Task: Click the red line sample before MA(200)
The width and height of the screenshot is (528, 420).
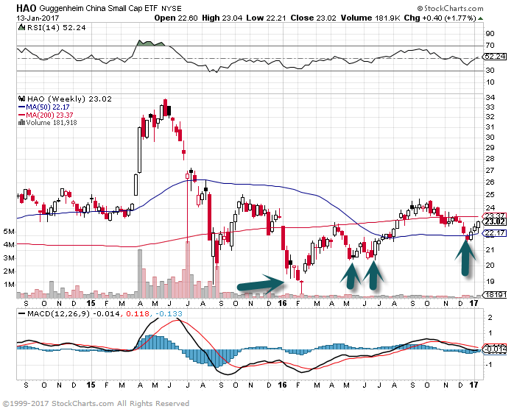Action: tap(21, 115)
